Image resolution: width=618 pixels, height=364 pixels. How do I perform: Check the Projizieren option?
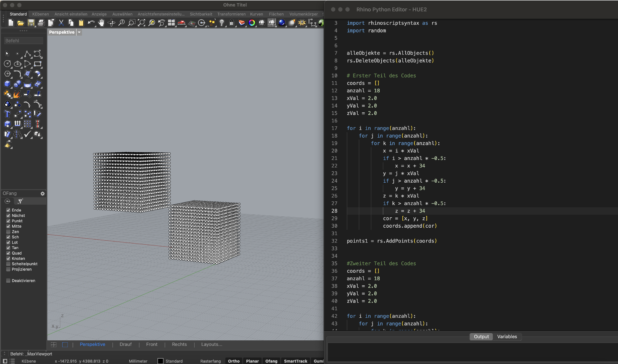(8, 269)
